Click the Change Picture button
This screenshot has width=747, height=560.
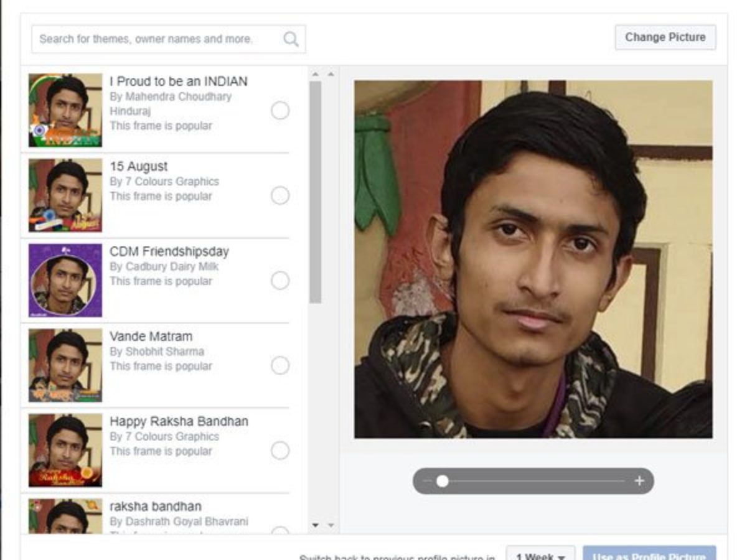coord(665,37)
